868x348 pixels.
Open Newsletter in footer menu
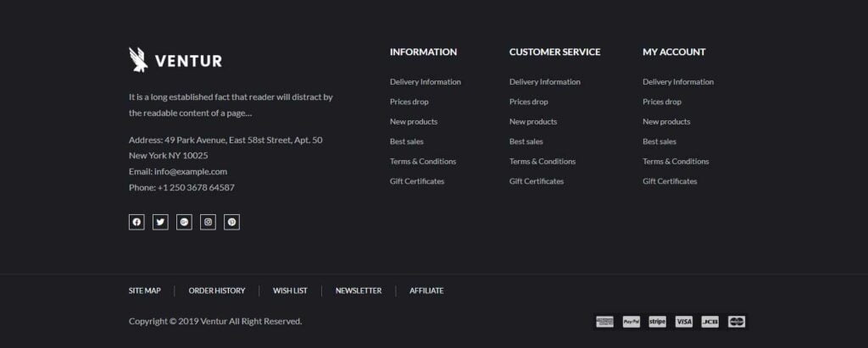(x=359, y=290)
